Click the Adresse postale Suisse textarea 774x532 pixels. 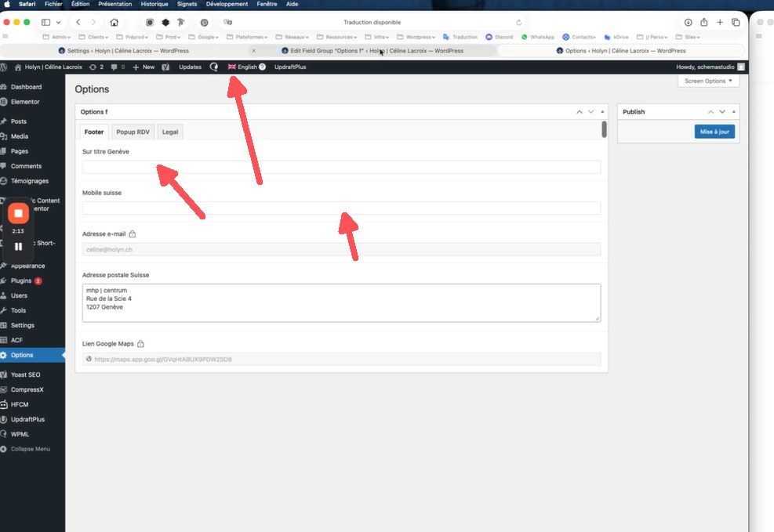341,302
